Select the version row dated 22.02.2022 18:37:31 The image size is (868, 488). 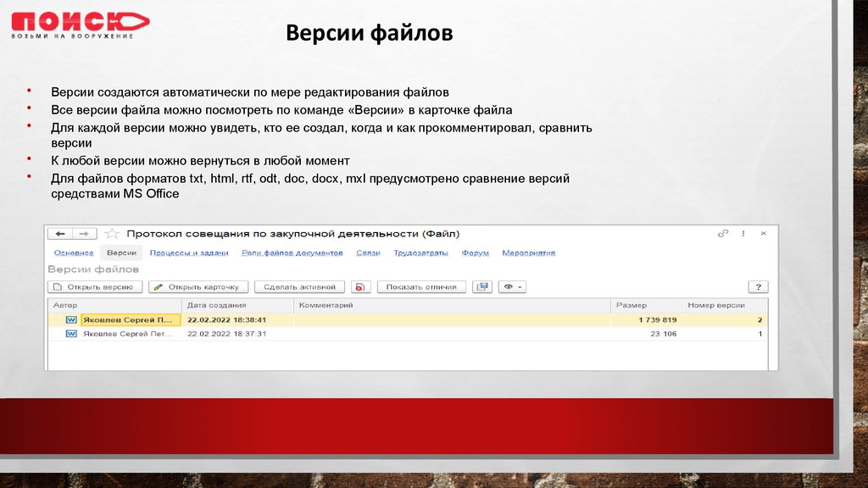(227, 334)
